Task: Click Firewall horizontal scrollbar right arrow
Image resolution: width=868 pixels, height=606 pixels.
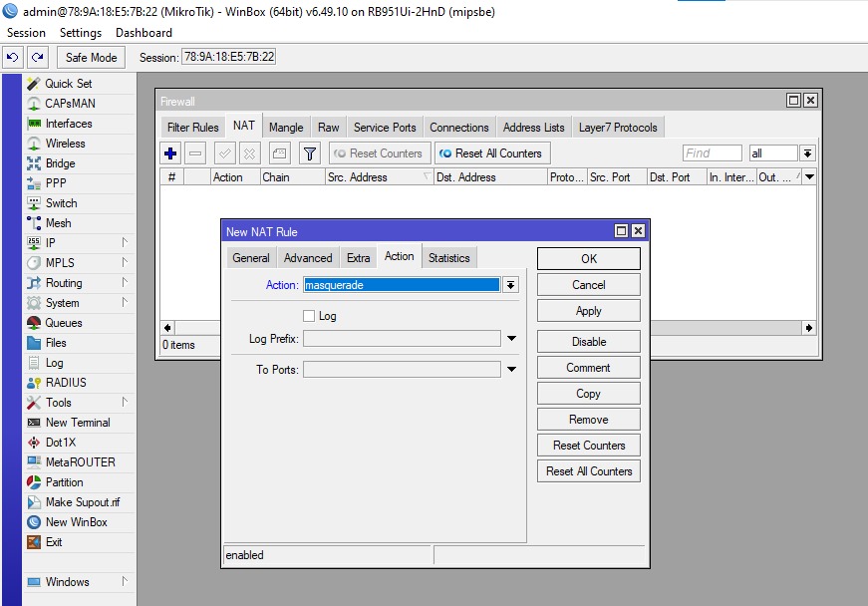Action: [x=809, y=328]
